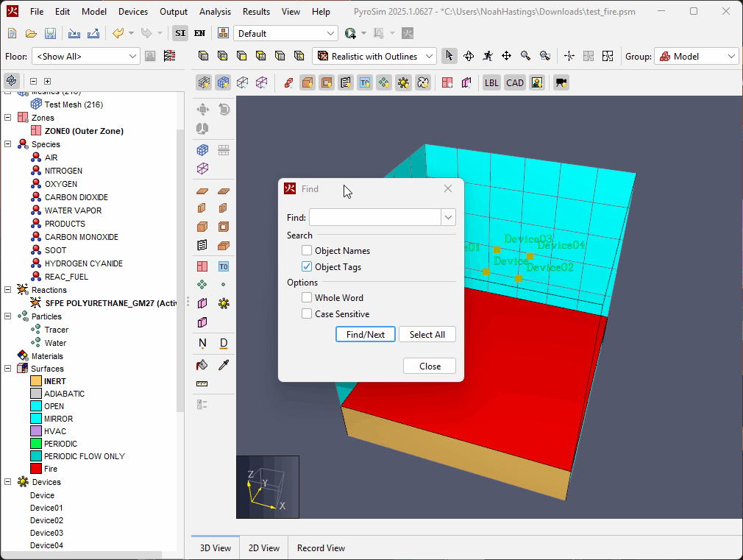Save the model with the floppy disk icon

(50, 33)
